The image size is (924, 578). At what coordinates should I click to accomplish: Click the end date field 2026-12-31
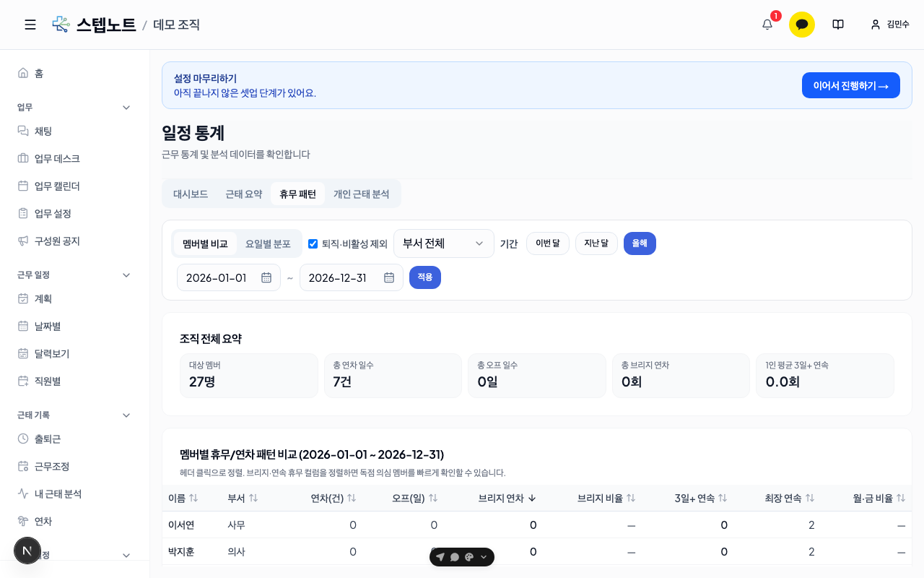(x=352, y=277)
